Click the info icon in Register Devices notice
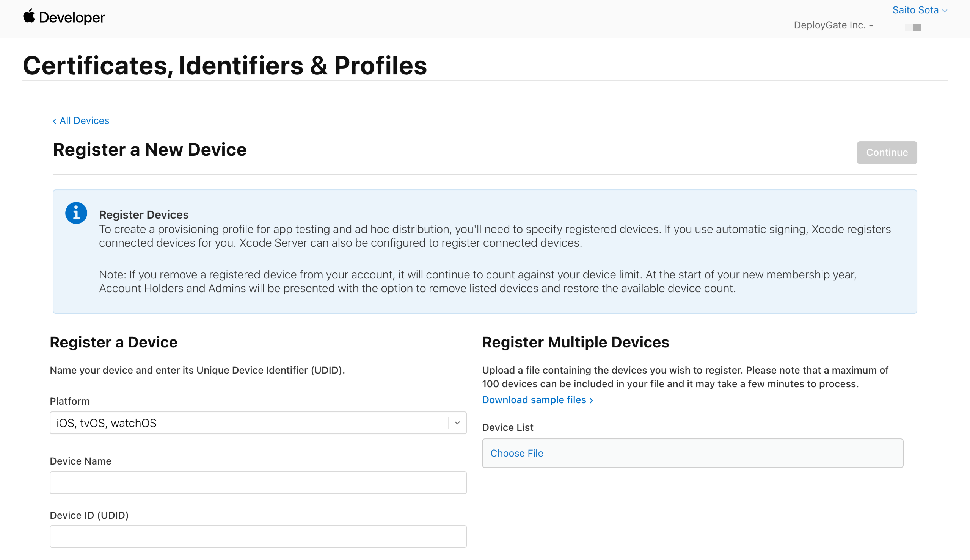 coord(76,213)
